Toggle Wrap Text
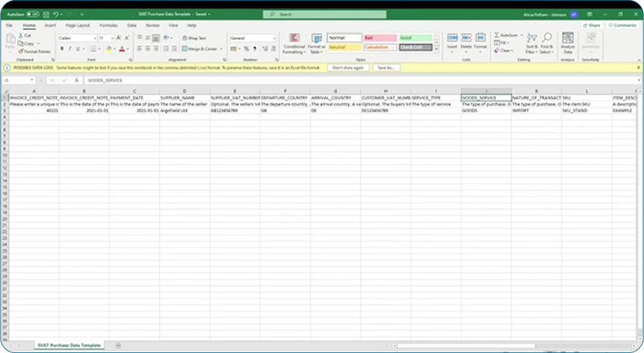The width and height of the screenshot is (644, 353). [x=194, y=38]
